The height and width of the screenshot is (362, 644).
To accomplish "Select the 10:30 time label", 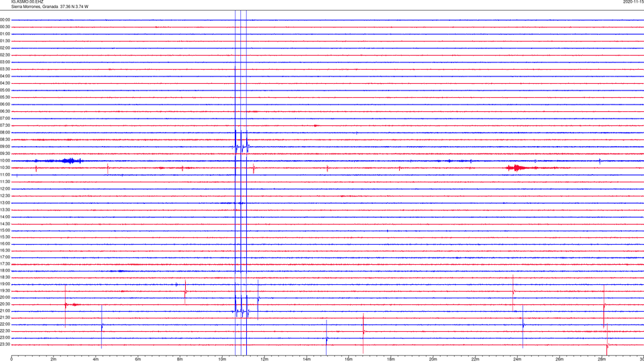I will [5, 168].
